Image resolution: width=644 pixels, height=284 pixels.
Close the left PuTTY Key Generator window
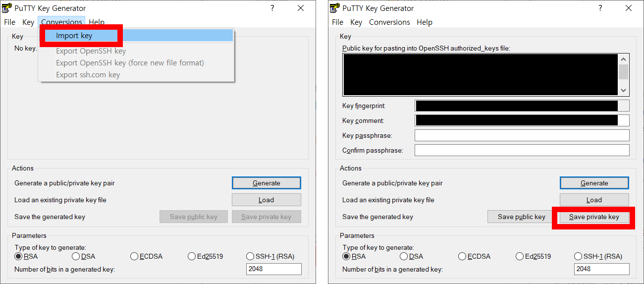[x=301, y=8]
